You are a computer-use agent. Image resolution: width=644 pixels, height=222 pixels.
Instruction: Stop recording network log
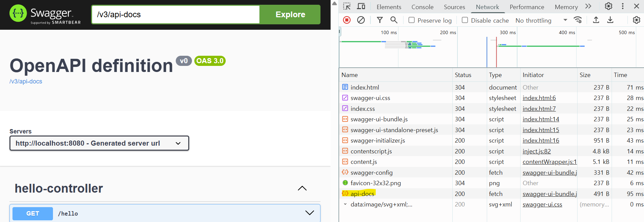[x=347, y=20]
